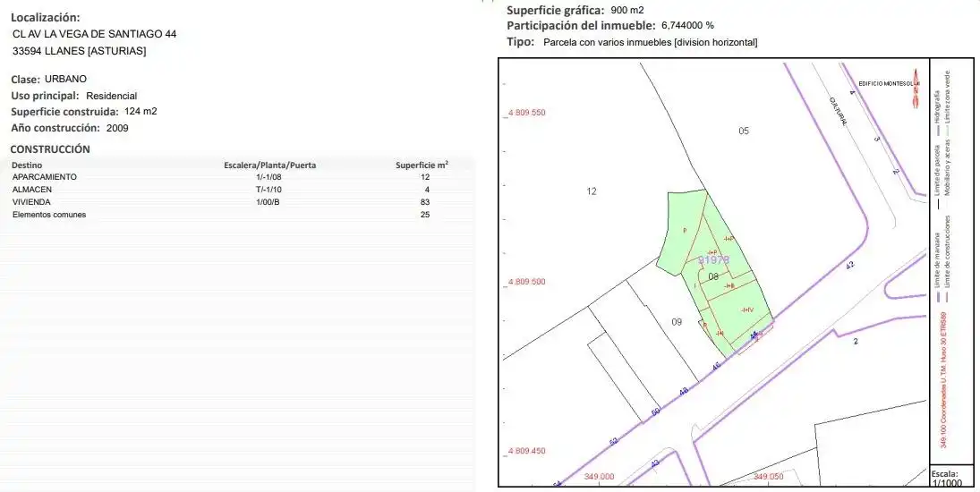This screenshot has height=492, width=980.
Task: Click the '900 m2' graphic surface value
Action: [626, 10]
